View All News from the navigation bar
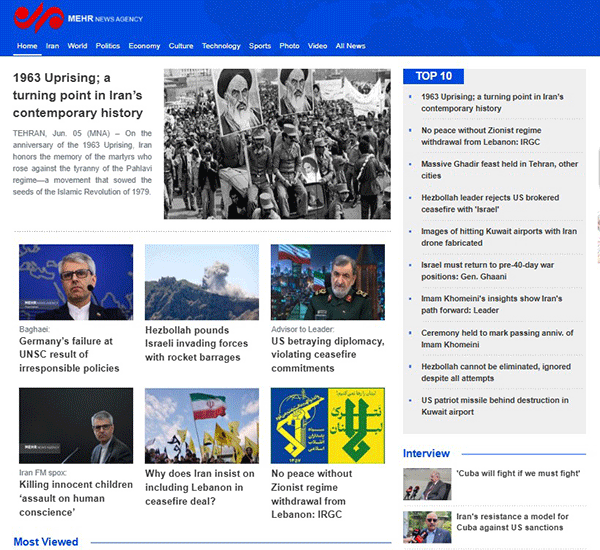The width and height of the screenshot is (600, 550). [x=351, y=46]
